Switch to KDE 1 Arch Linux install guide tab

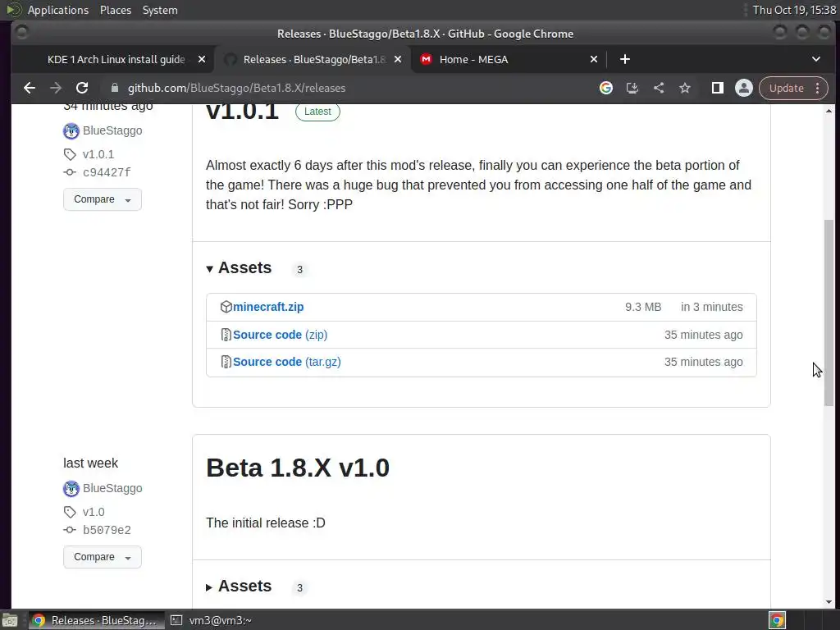pyautogui.click(x=116, y=59)
